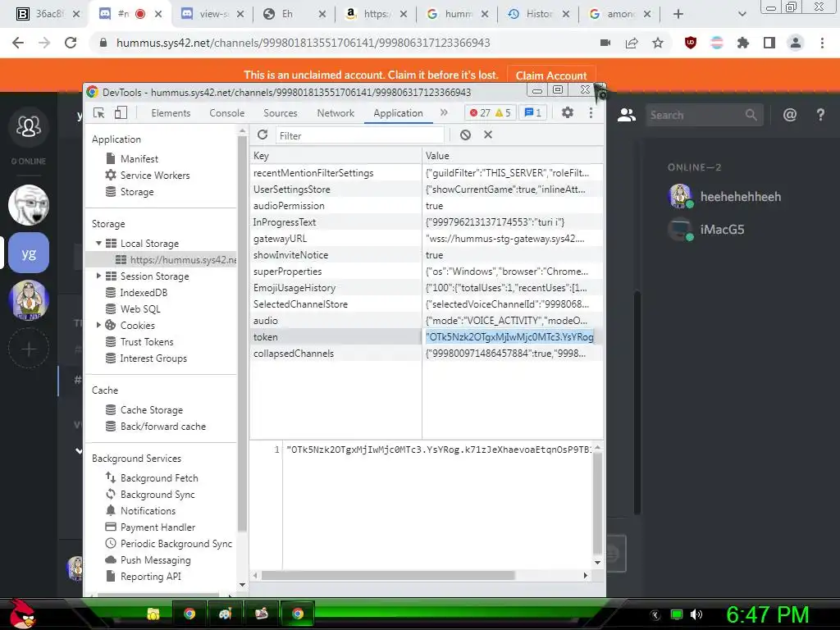Open Background Fetch service

158,478
